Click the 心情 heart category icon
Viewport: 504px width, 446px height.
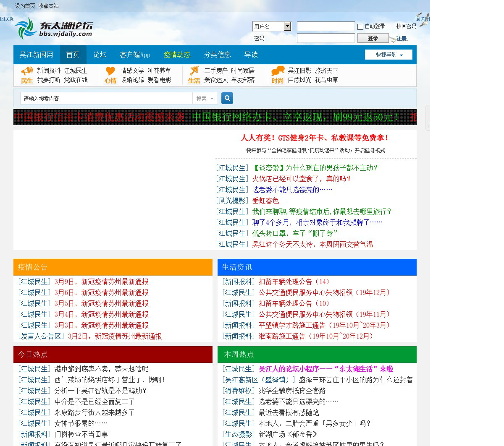[110, 75]
